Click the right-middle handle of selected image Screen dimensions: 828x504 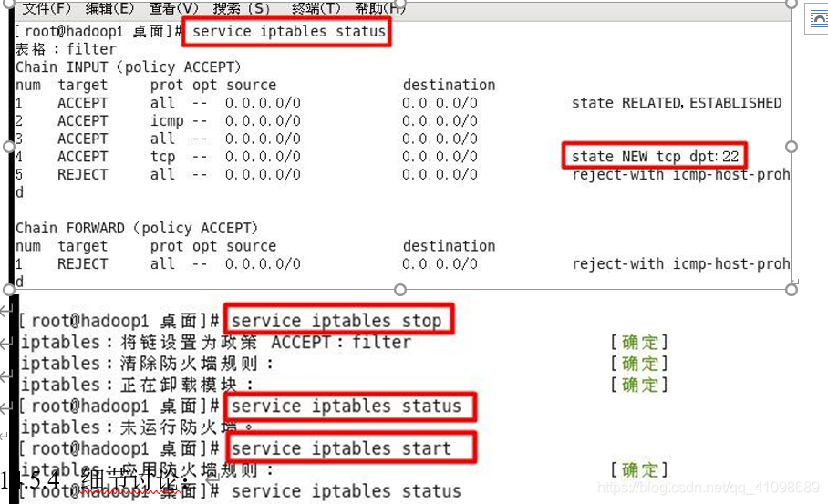click(x=791, y=147)
